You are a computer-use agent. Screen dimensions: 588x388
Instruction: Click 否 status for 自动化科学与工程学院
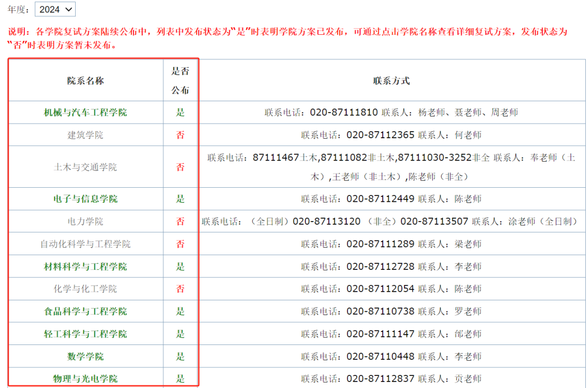[x=180, y=244]
